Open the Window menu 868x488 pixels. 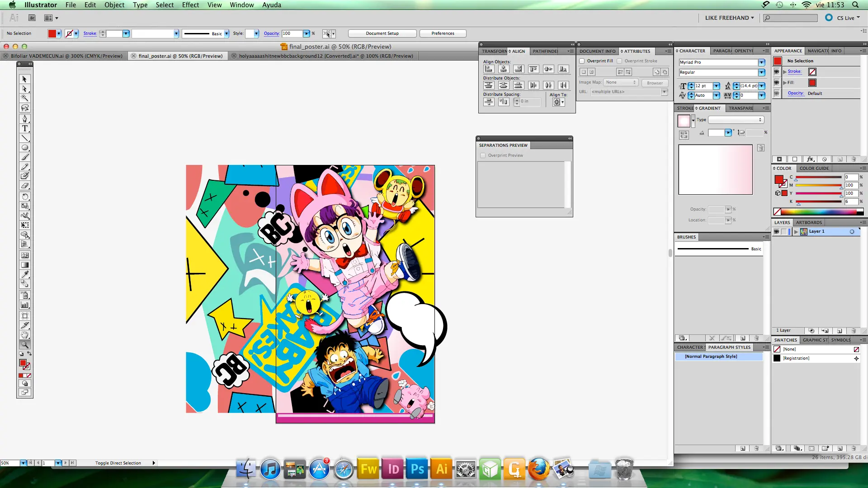[242, 5]
